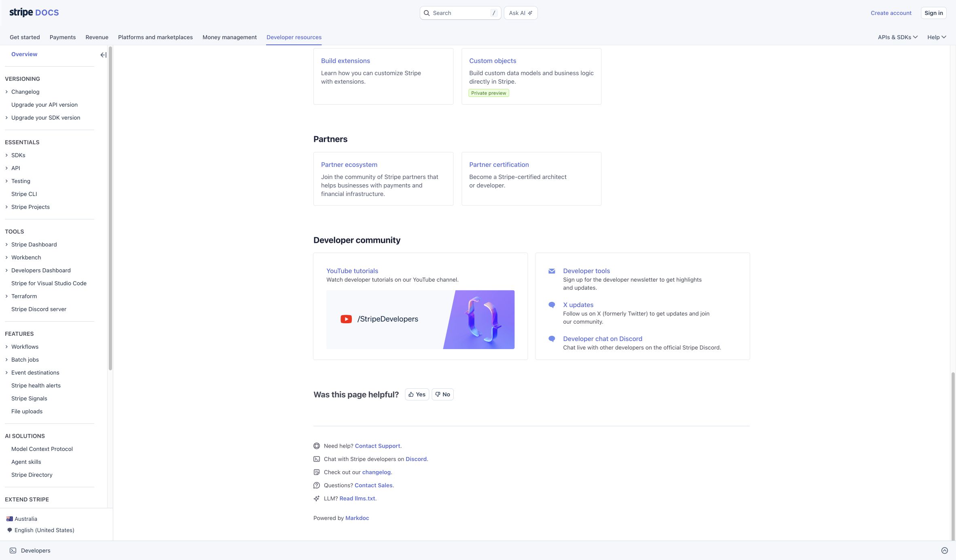956x560 pixels.
Task: Click the sparkle icon beside LLM? Read llms.txt
Action: (x=317, y=499)
